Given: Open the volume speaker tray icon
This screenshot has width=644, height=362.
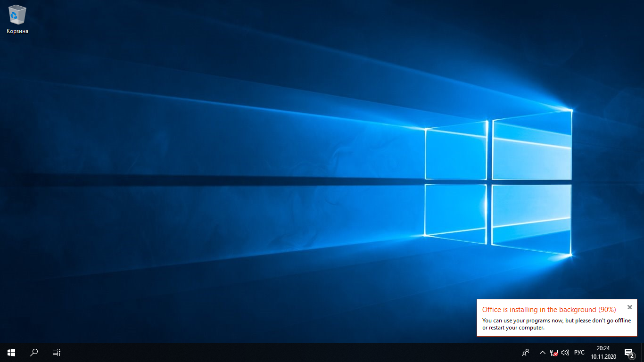Looking at the screenshot, I should (565, 352).
